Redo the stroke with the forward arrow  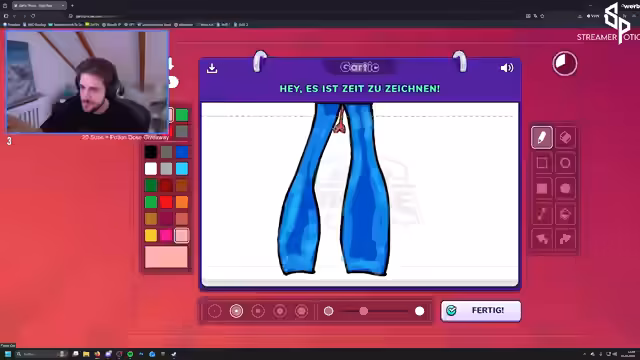(565, 239)
